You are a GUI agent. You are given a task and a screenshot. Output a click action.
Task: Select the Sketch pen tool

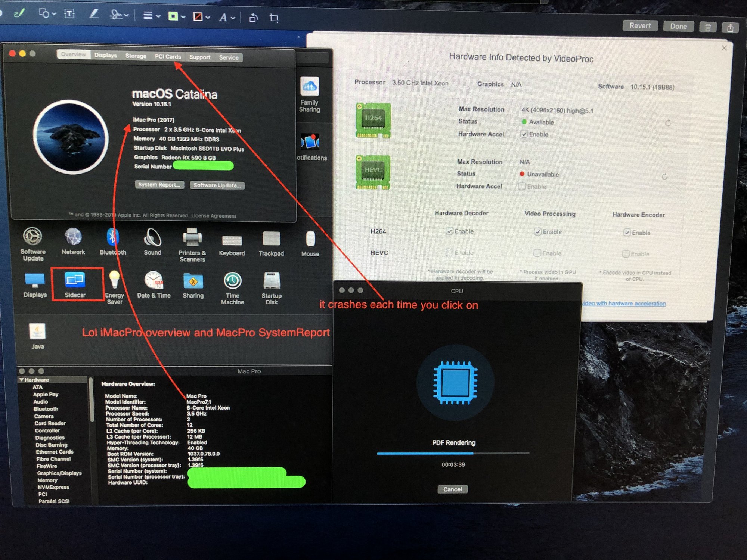19,14
